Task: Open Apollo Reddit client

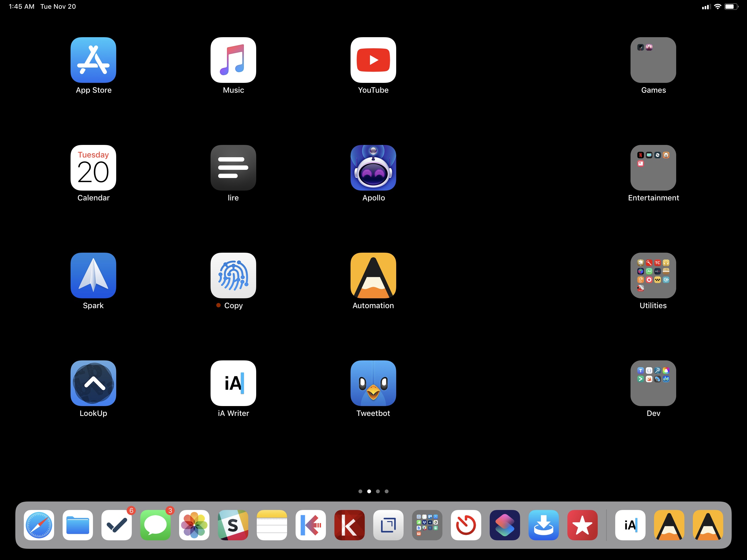Action: pos(373,167)
